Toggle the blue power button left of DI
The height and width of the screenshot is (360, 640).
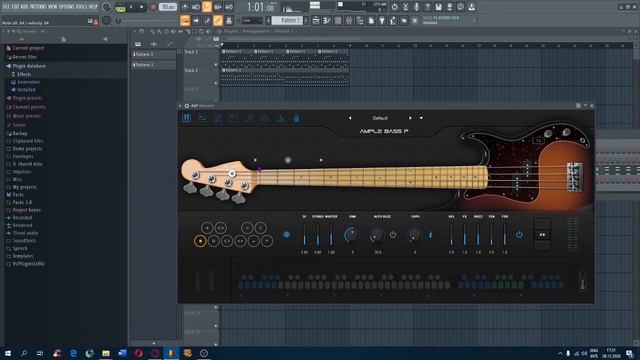[287, 235]
